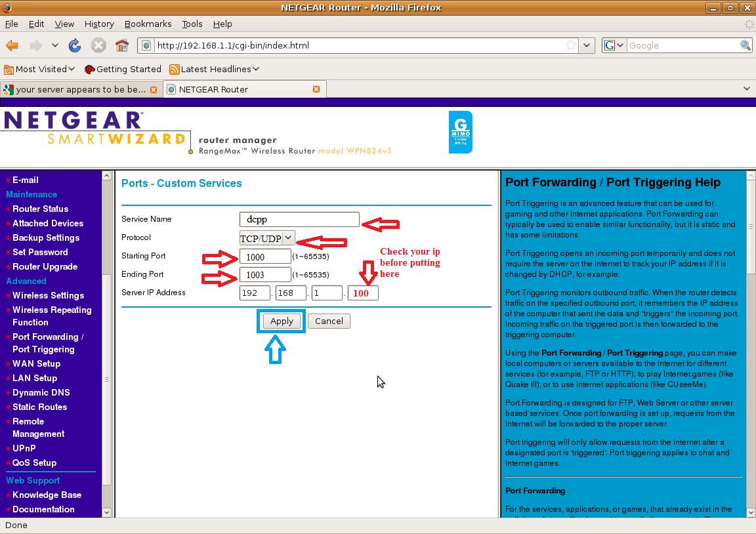Viewport: 756px width, 534px height.
Task: Click the last Server IP octet field 100
Action: (x=363, y=293)
